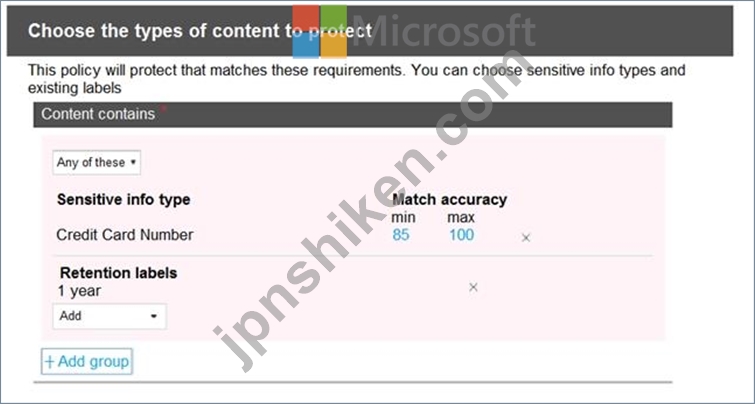Click the caret arrow in Add dropdown
This screenshot has height=404, width=755.
154,316
